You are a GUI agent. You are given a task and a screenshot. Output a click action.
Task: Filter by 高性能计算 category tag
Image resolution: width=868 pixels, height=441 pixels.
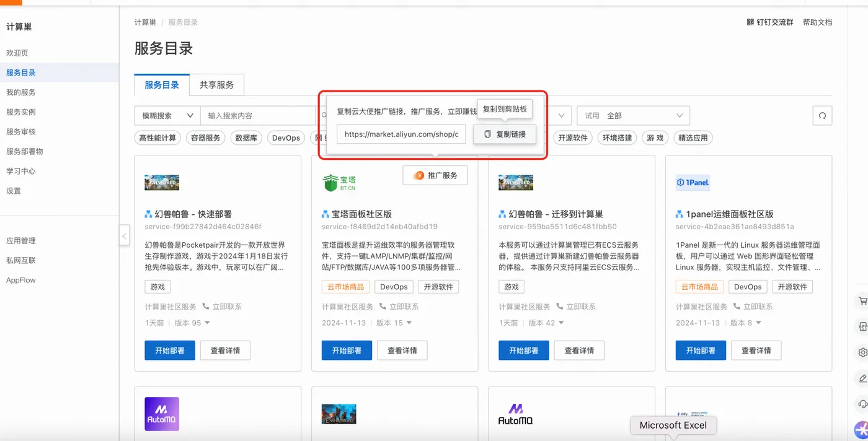point(157,138)
